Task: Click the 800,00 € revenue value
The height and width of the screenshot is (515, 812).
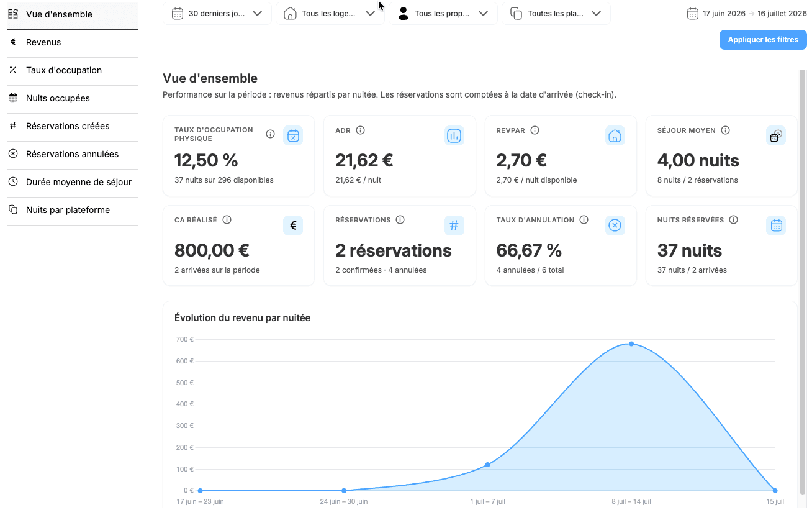Action: tap(212, 250)
